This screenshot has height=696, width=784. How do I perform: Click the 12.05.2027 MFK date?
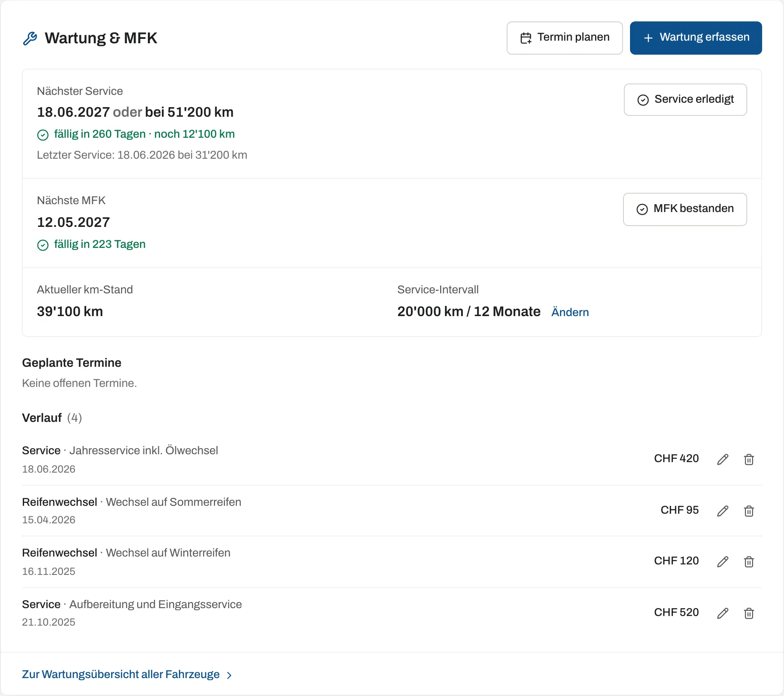pos(73,222)
